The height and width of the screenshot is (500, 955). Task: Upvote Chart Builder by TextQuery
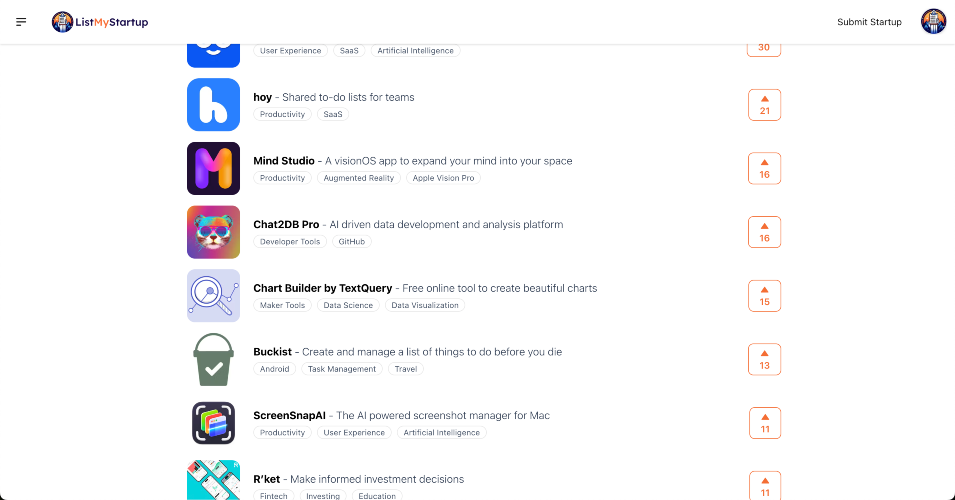pyautogui.click(x=764, y=296)
